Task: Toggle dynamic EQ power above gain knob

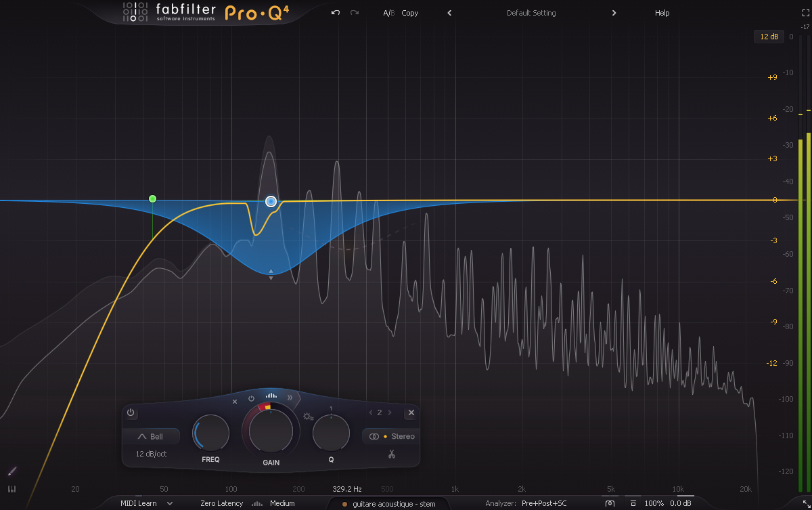Action: pos(251,398)
